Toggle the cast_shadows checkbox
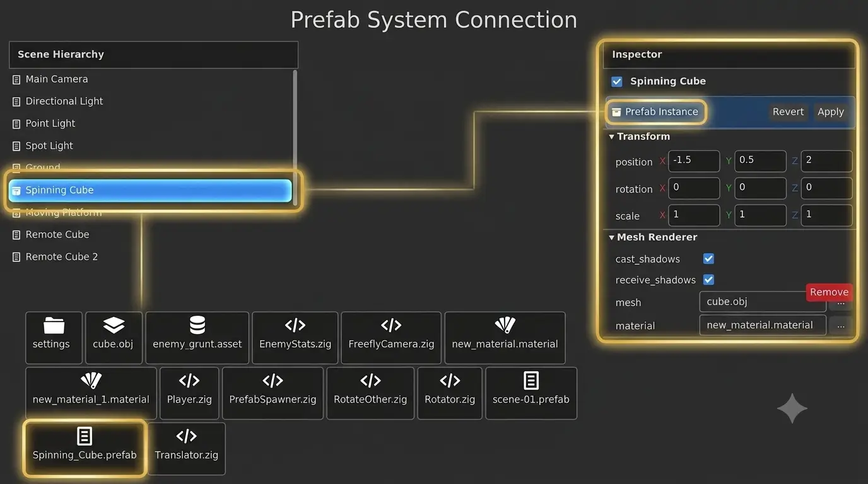868x484 pixels. click(708, 258)
